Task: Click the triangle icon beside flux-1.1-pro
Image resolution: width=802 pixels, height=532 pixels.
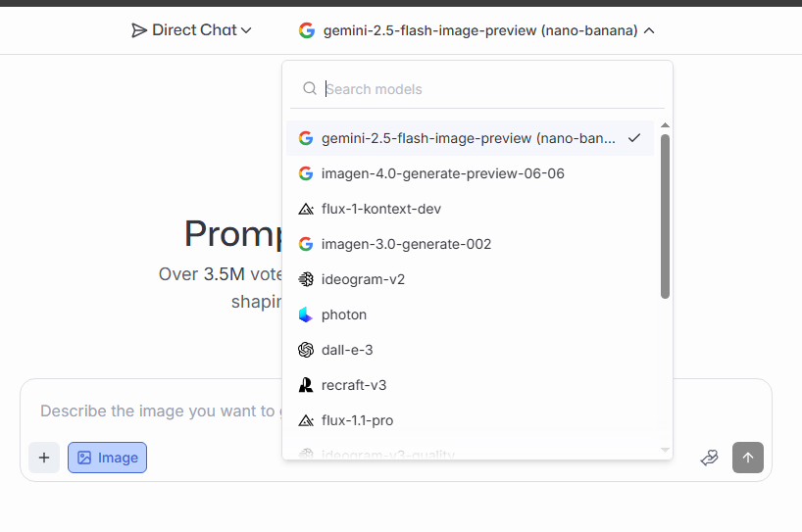Action: coord(306,420)
